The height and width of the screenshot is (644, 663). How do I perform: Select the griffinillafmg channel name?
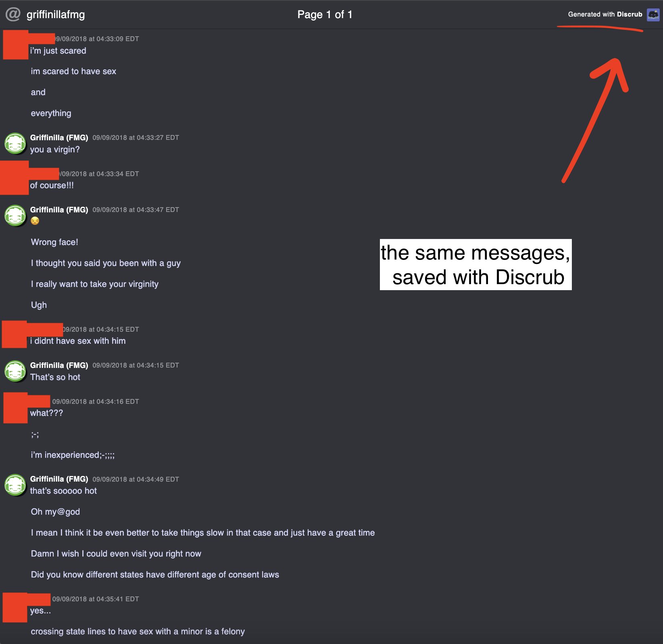pyautogui.click(x=56, y=15)
